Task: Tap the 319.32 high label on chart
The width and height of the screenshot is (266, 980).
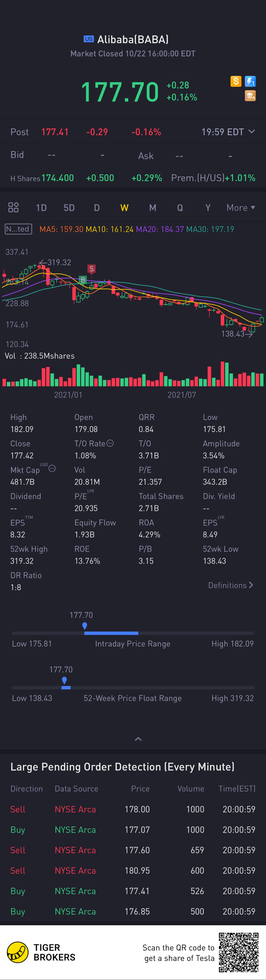Action: tap(59, 262)
